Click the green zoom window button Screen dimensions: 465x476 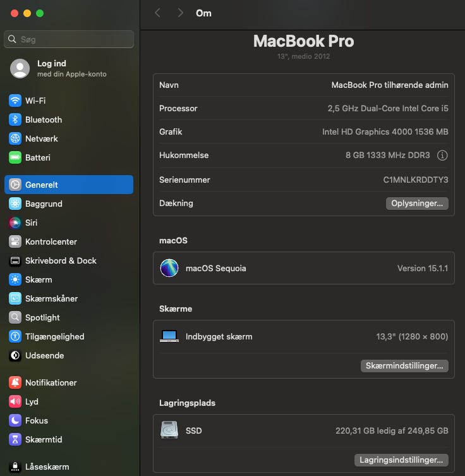[40, 13]
